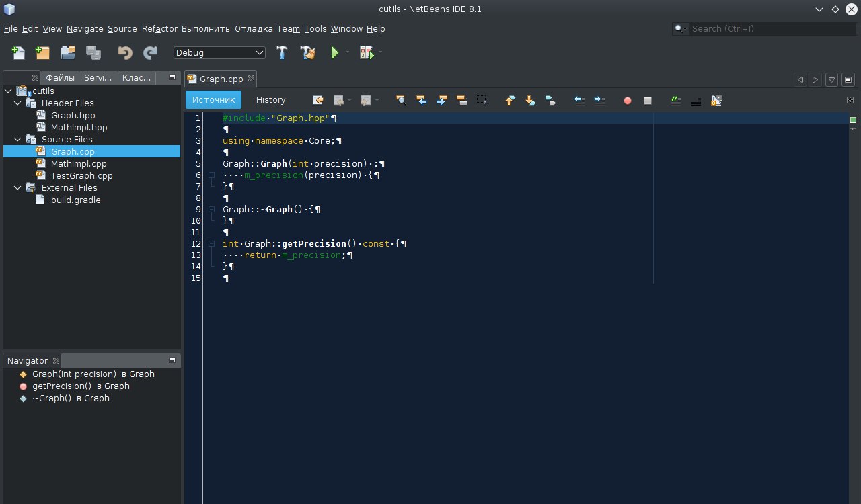Collapse the External Files node
Viewport: 861px width, 504px height.
pos(18,188)
